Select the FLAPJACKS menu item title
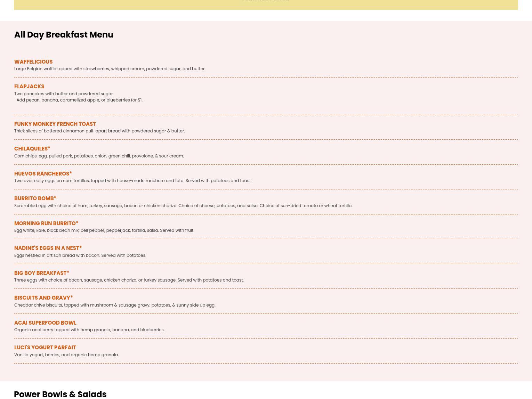532x399 pixels. [x=29, y=87]
